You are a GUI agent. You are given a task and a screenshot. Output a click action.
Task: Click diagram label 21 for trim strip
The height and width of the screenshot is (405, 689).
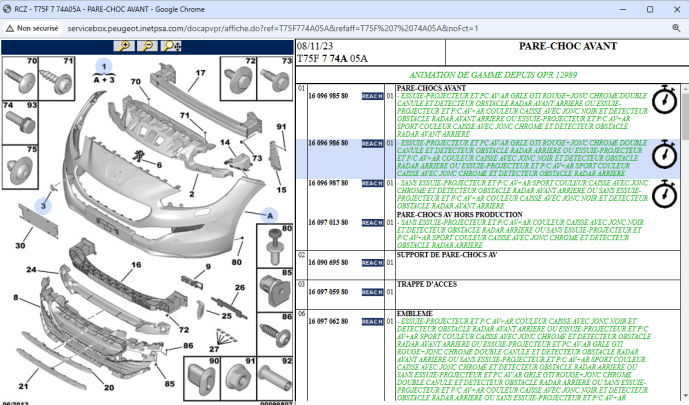(x=23, y=386)
